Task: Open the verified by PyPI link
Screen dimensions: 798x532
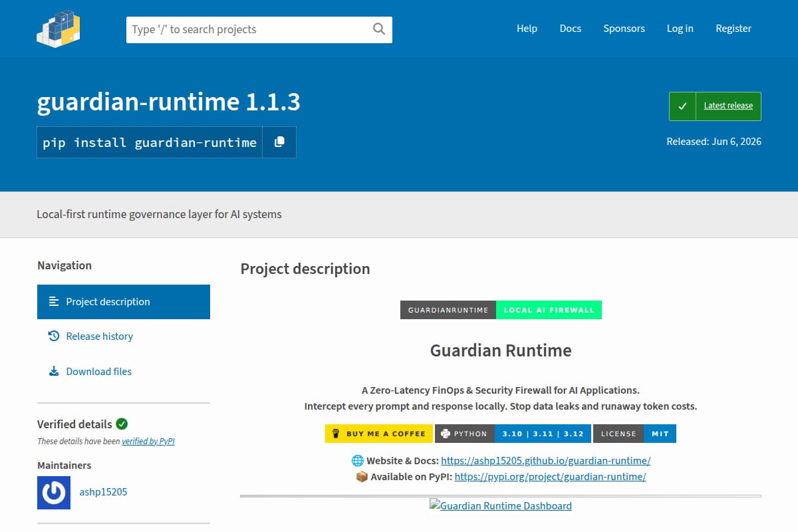Action: pyautogui.click(x=148, y=441)
